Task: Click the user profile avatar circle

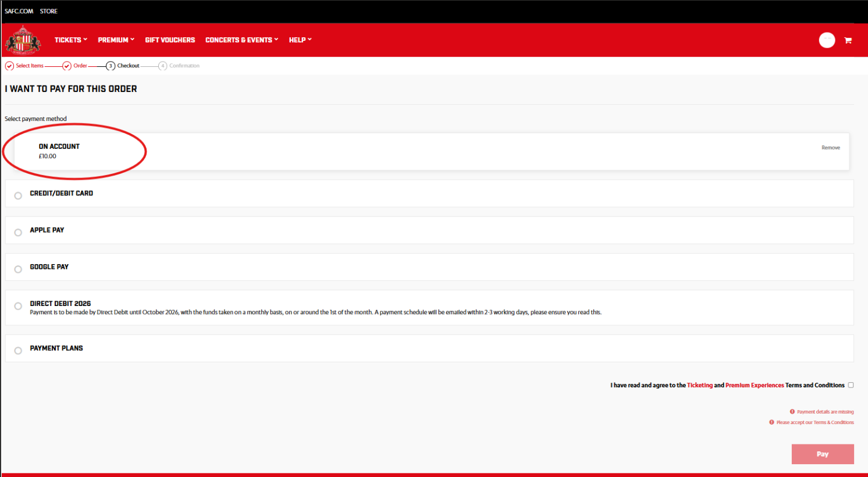Action: 827,40
